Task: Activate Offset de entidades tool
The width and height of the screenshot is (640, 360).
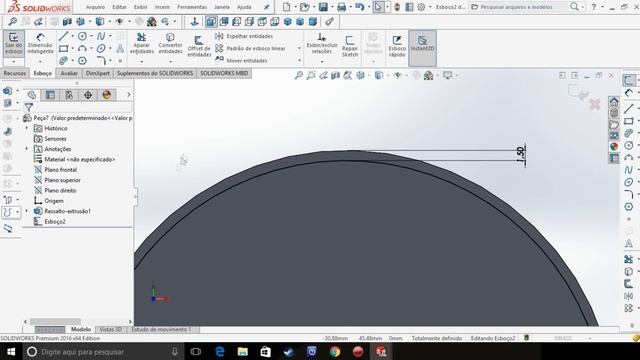Action: [199, 46]
